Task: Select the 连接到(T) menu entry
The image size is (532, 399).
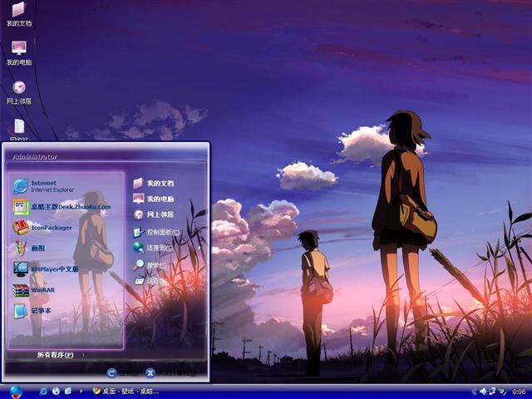Action: (x=153, y=248)
